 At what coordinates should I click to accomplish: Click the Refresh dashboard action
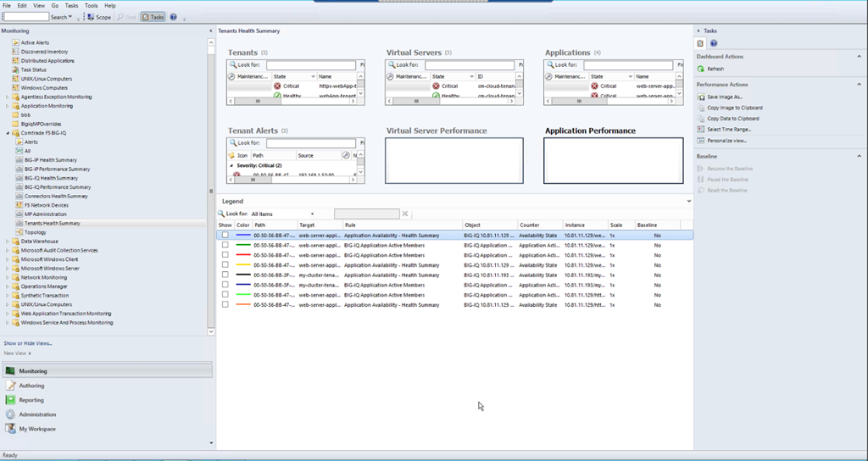(x=715, y=69)
